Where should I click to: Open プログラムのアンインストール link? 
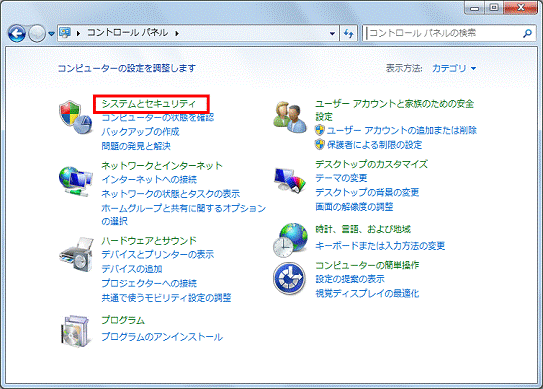pyautogui.click(x=162, y=337)
